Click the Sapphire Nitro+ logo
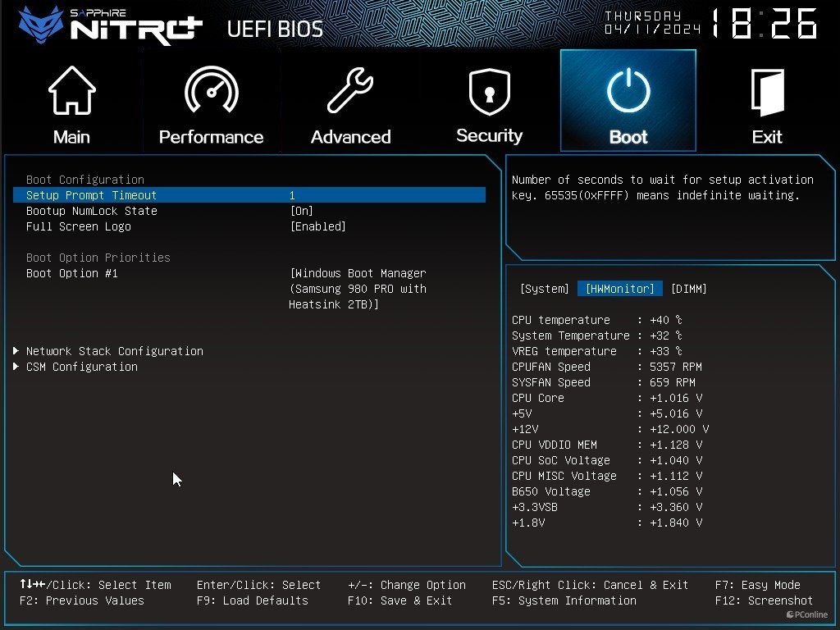Viewport: 840px width, 630px height. coord(111,25)
